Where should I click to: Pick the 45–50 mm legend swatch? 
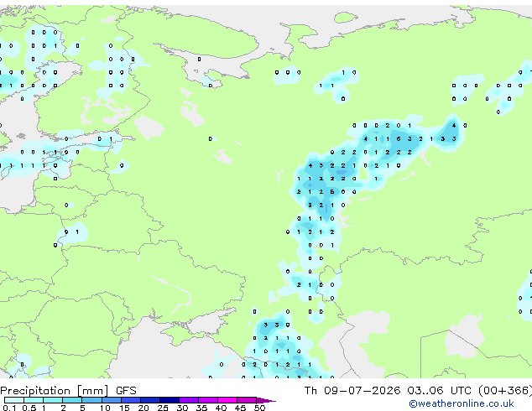click(x=247, y=400)
